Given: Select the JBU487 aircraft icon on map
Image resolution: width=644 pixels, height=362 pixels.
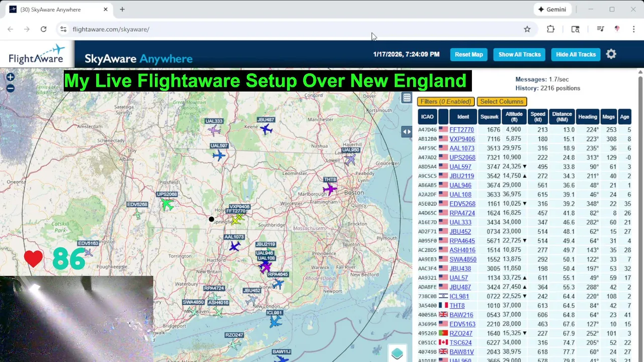Looking at the screenshot, I should coord(266,129).
